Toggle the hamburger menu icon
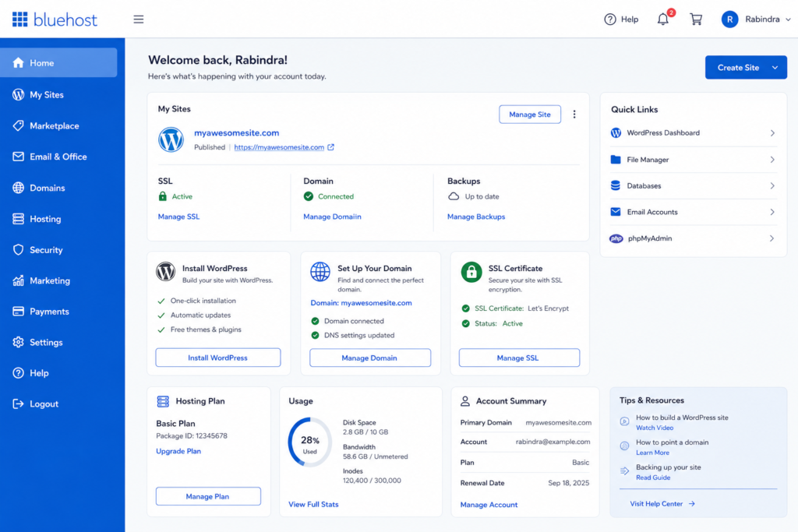 (139, 19)
